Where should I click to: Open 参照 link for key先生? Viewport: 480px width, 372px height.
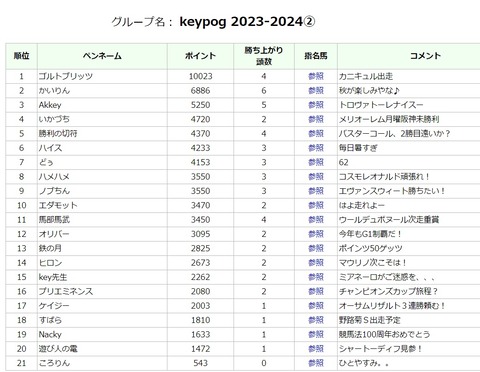pos(316,277)
